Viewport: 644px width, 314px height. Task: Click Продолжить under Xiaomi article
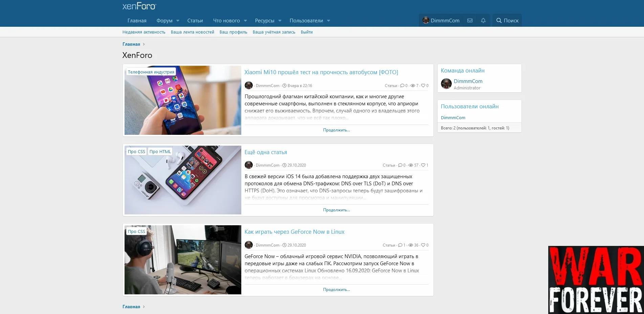click(x=336, y=130)
